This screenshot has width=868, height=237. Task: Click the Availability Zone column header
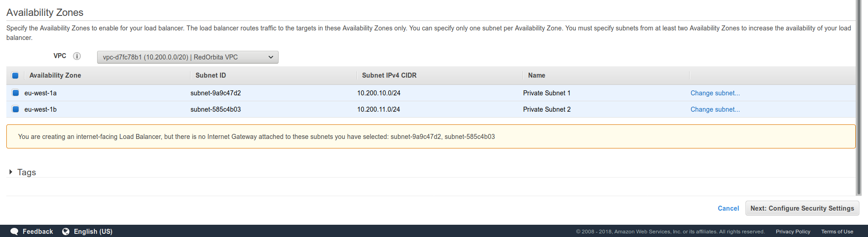pos(55,75)
